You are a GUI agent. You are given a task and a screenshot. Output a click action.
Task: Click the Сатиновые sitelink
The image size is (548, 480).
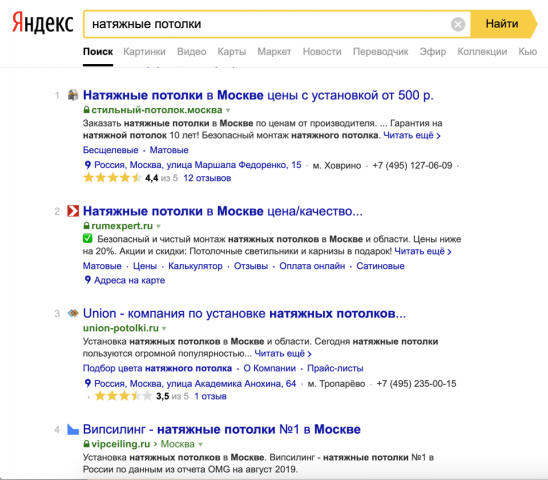point(380,266)
